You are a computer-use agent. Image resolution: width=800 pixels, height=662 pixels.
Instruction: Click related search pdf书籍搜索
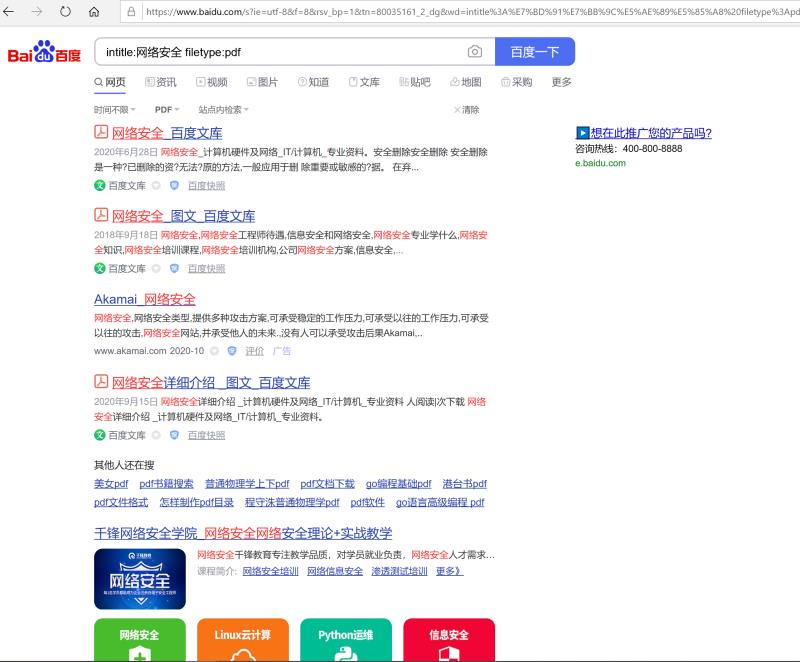click(x=166, y=483)
